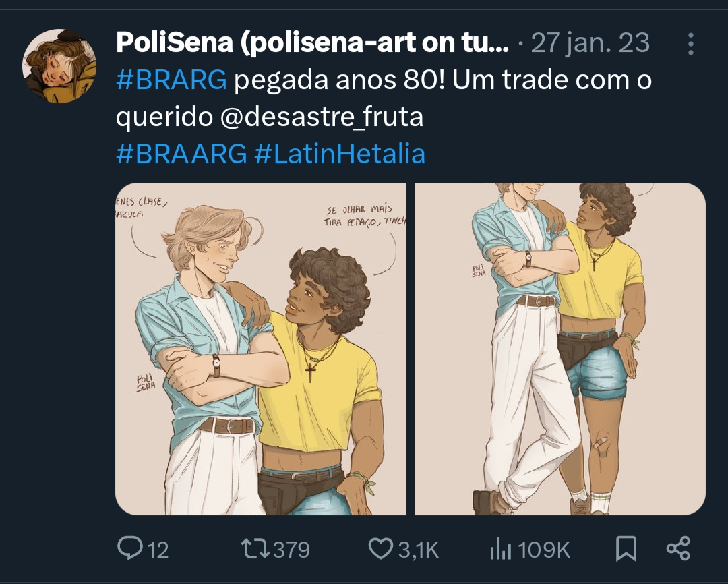
Task: View the left artwork image
Action: click(260, 349)
